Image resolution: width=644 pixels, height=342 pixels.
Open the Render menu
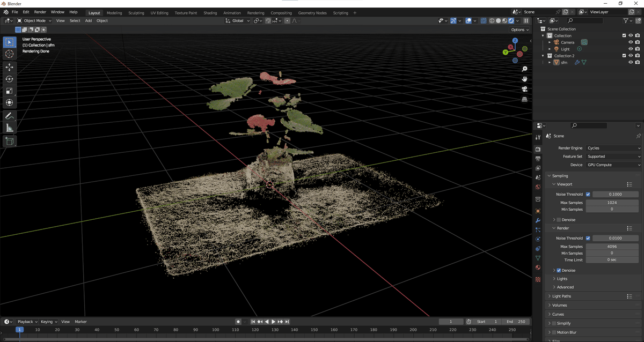(40, 12)
